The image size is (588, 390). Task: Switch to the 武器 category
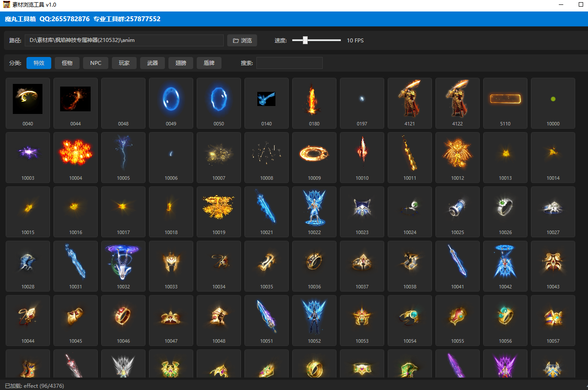click(x=153, y=63)
